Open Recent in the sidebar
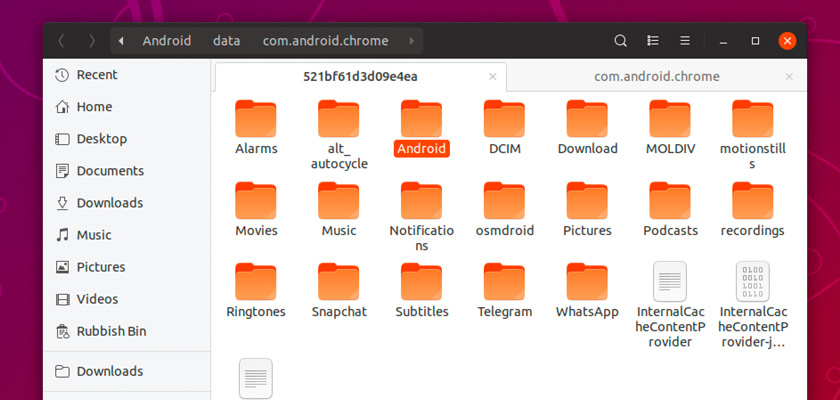Image resolution: width=840 pixels, height=400 pixels. [x=126, y=75]
